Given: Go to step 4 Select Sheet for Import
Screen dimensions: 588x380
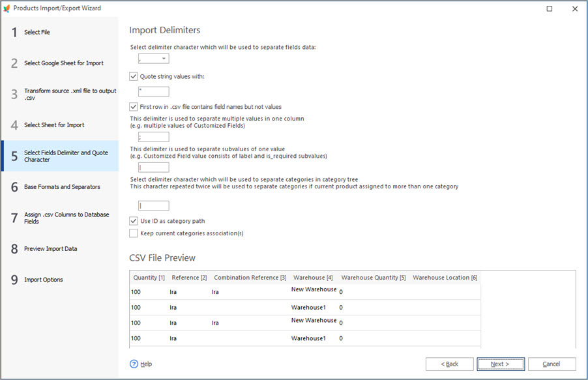Looking at the screenshot, I should pyautogui.click(x=60, y=125).
